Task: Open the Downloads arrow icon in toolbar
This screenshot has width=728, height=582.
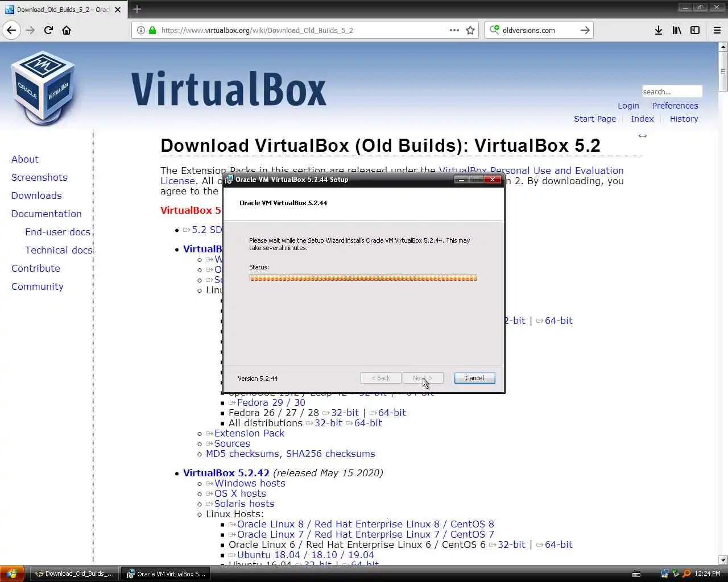Action: click(659, 30)
